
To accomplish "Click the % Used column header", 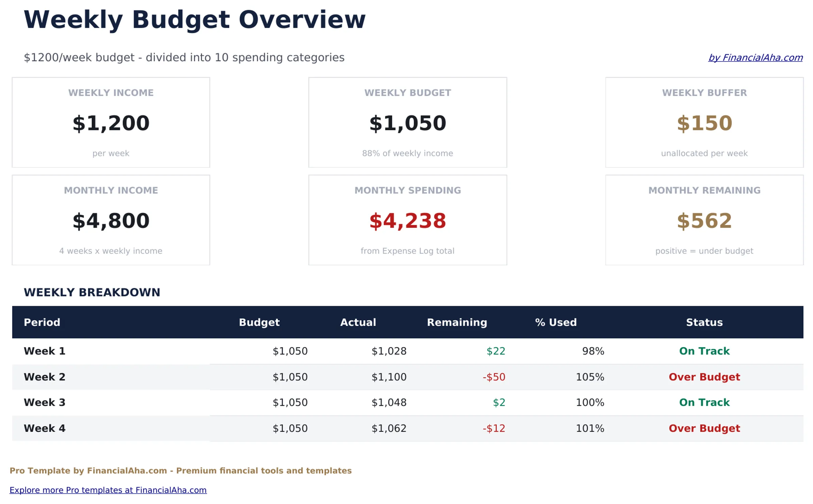I will click(556, 322).
